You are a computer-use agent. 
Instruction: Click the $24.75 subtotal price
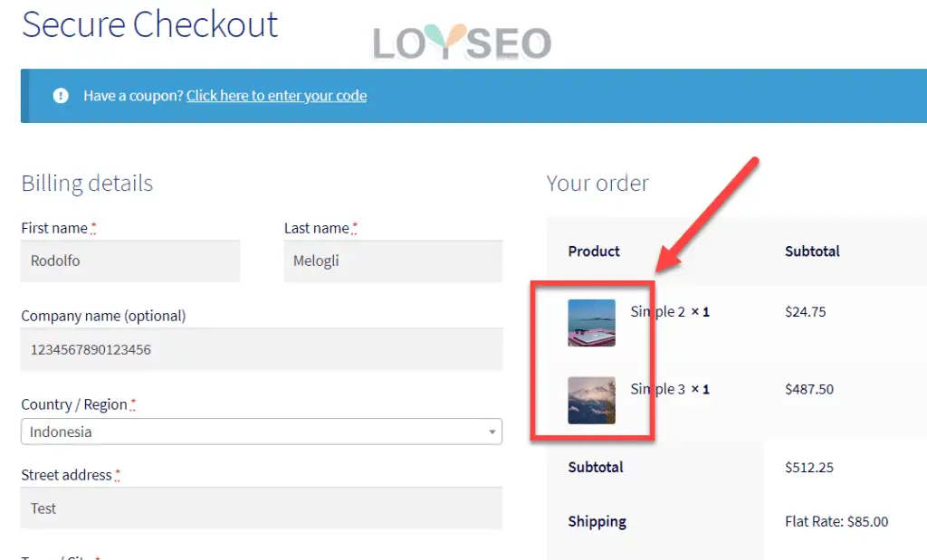point(806,312)
